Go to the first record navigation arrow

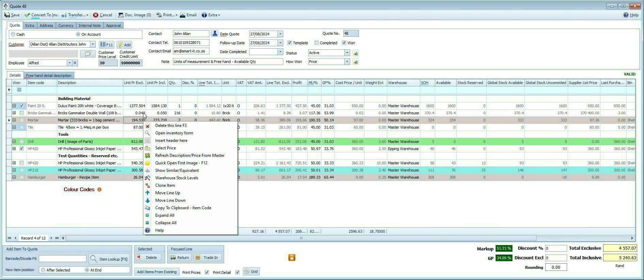pyautogui.click(x=10, y=238)
